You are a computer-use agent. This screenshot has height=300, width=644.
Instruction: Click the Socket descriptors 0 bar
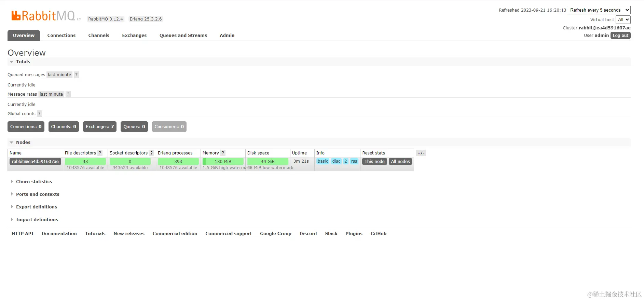130,162
